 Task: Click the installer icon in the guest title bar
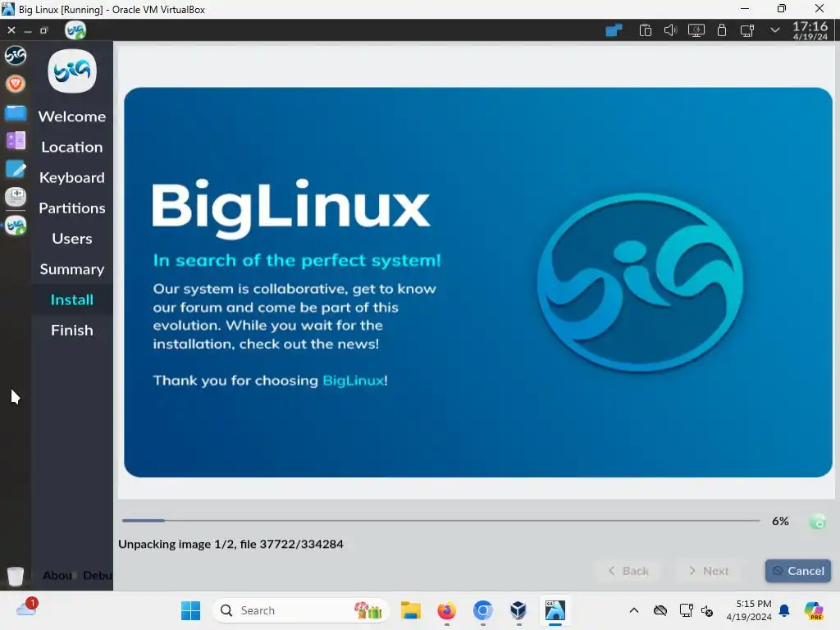(75, 30)
